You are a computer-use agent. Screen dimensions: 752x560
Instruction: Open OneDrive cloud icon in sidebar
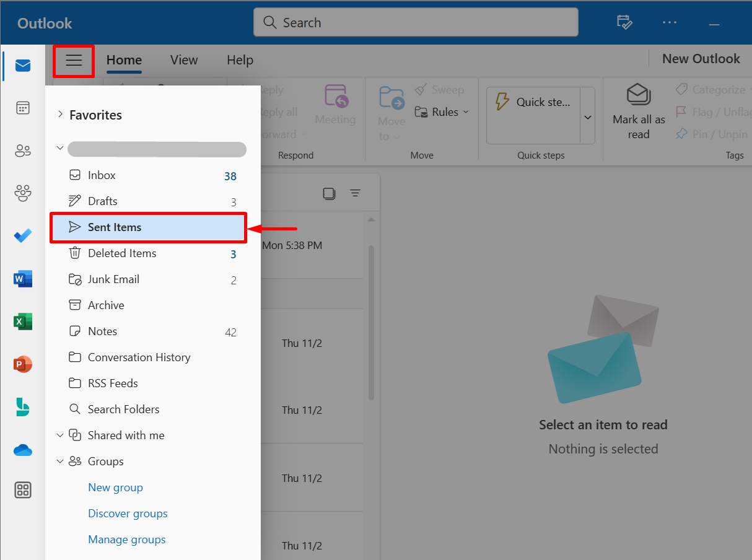point(23,450)
